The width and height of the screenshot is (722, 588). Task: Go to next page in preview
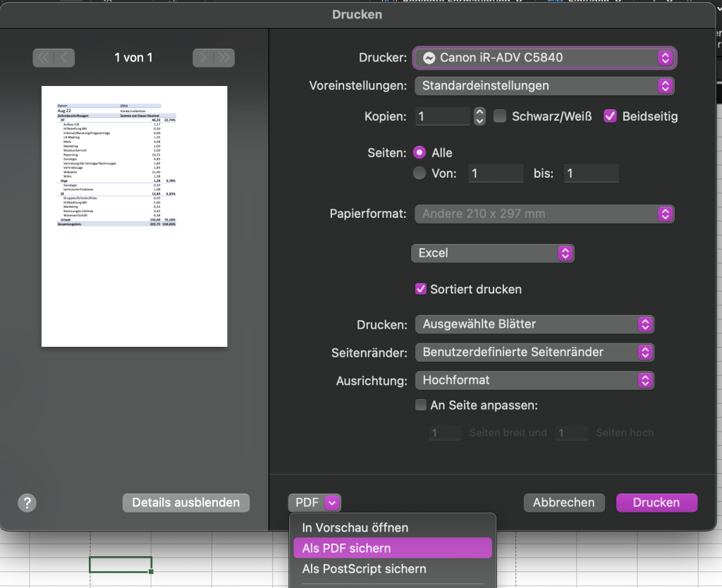(204, 58)
